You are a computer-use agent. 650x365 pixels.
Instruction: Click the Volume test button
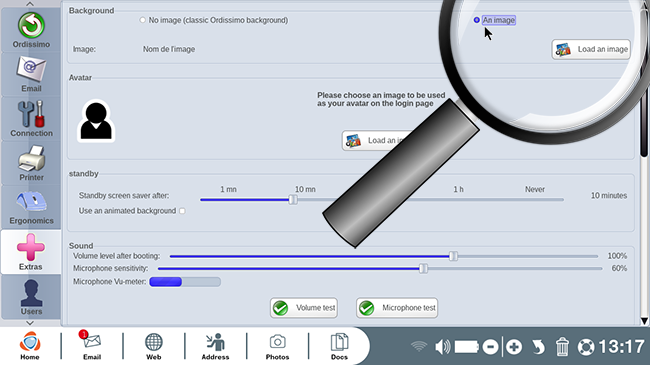click(x=304, y=308)
